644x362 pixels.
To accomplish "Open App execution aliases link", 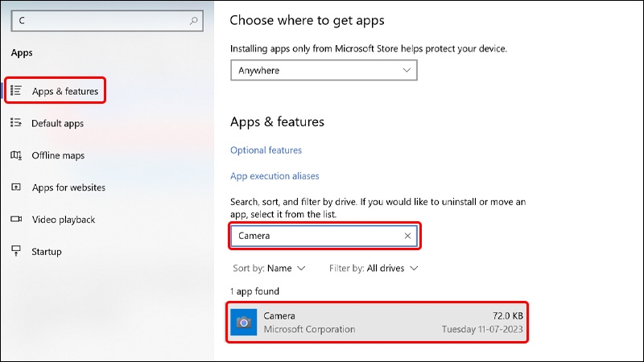I will [275, 176].
